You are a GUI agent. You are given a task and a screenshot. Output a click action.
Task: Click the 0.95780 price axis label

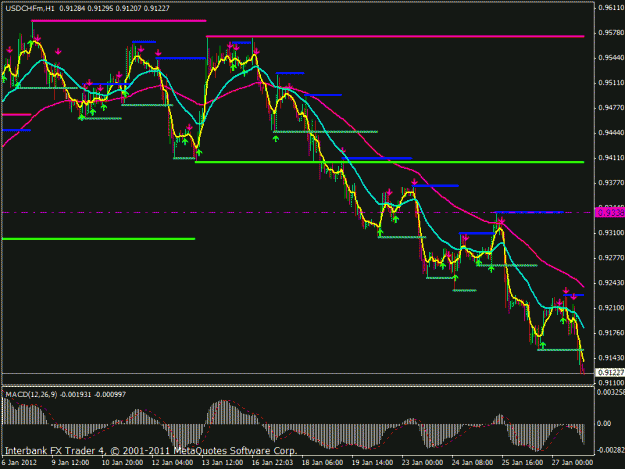611,33
